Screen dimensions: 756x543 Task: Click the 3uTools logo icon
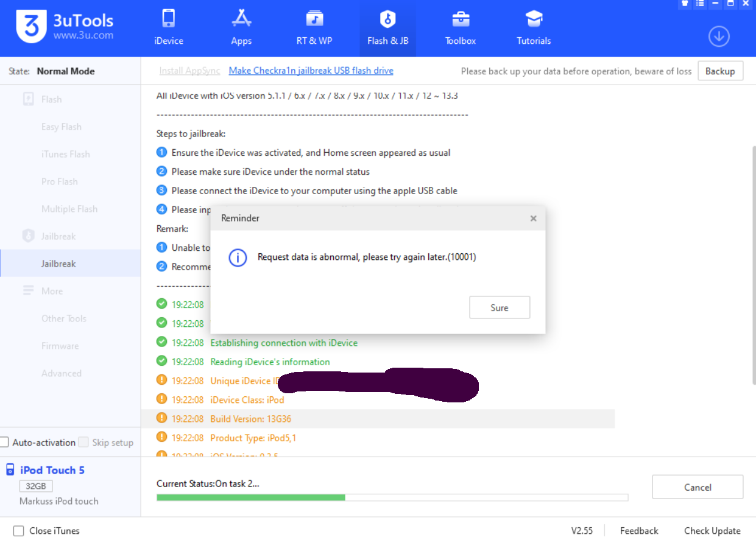pos(31,27)
